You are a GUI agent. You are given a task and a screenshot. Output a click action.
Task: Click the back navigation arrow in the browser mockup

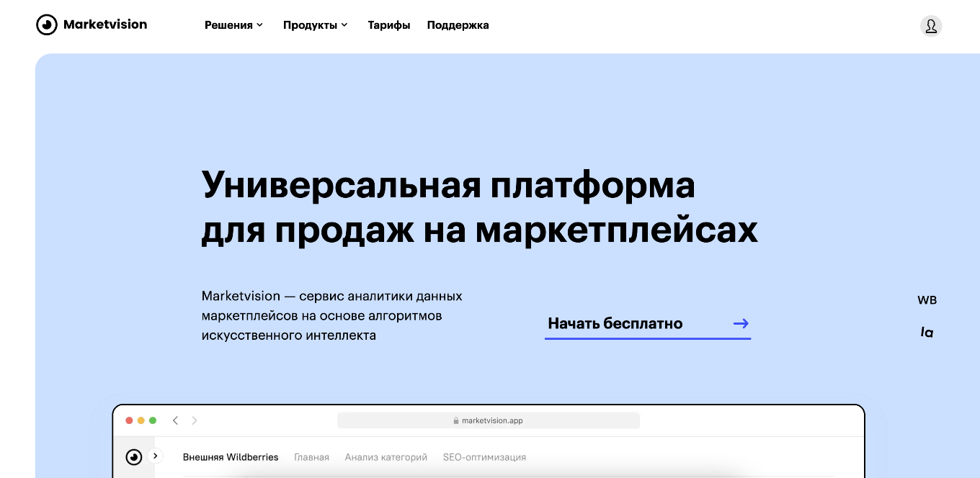click(x=175, y=420)
